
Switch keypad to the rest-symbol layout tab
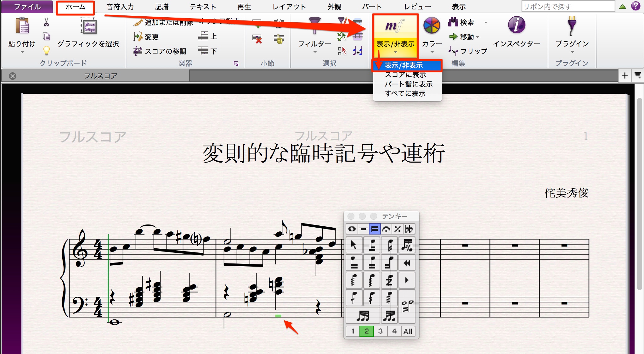pyautogui.click(x=363, y=229)
